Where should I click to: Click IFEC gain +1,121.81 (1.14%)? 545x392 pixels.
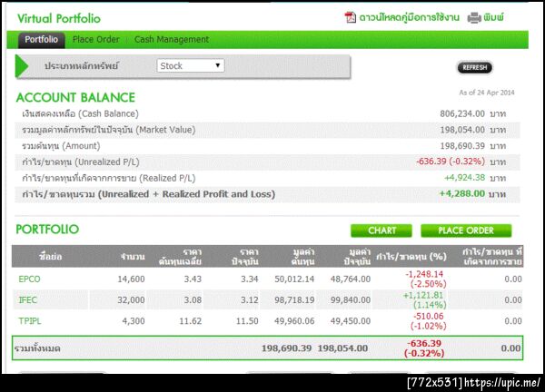425,300
